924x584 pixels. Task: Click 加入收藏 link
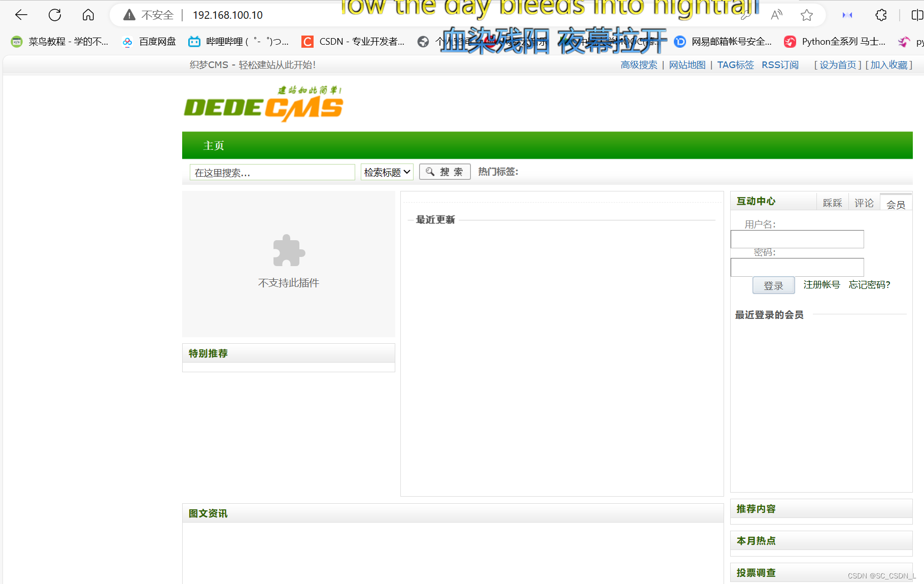889,65
